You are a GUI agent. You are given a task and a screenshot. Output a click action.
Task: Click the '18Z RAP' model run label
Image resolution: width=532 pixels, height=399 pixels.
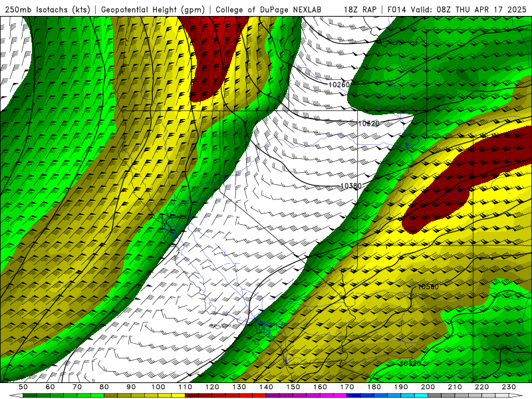[x=360, y=10]
